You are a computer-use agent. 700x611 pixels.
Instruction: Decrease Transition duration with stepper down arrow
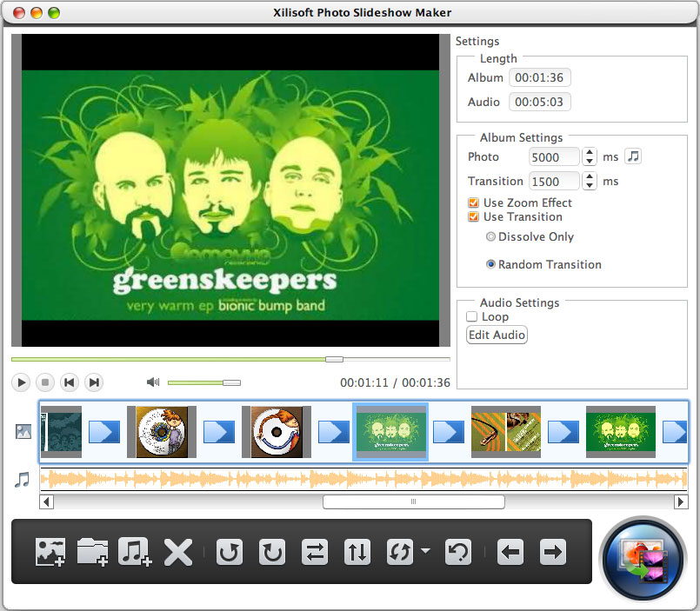pos(590,186)
